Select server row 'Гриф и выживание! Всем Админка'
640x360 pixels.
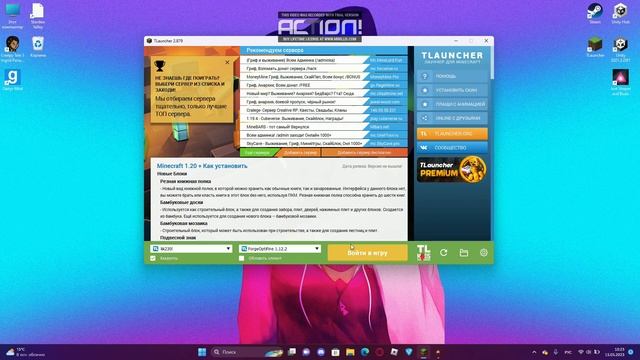324,60
